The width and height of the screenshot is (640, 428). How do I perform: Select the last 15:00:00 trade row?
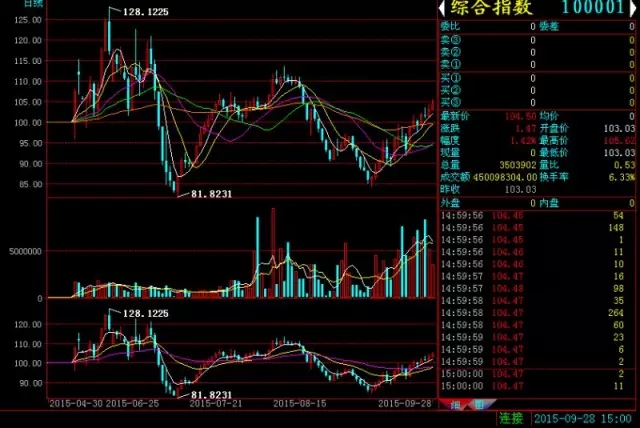tap(537, 384)
